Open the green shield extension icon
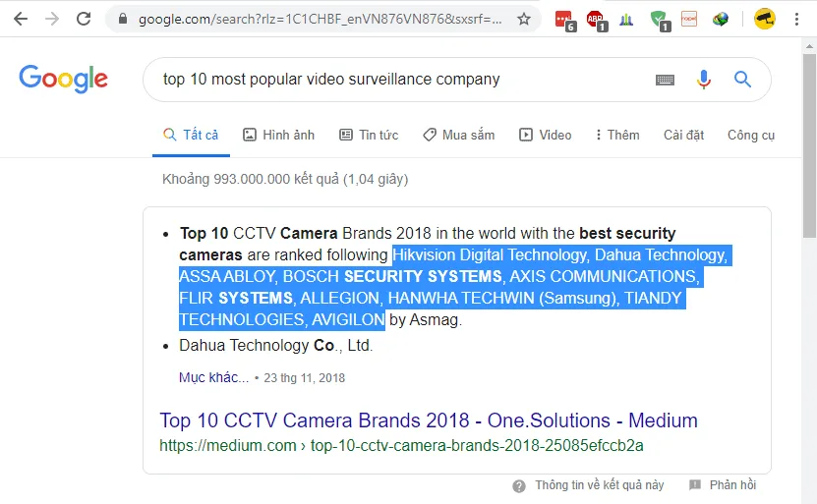The image size is (817, 504). [x=659, y=21]
